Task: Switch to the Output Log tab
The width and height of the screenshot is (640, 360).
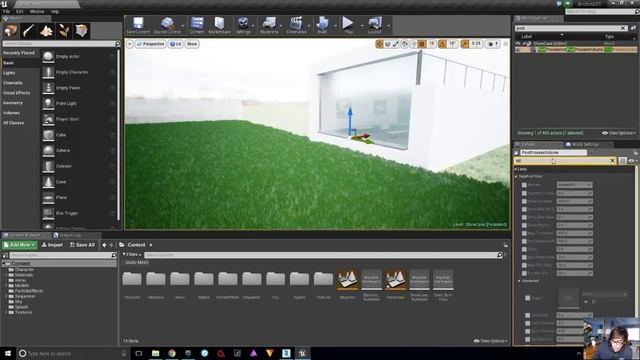Action: 70,235
